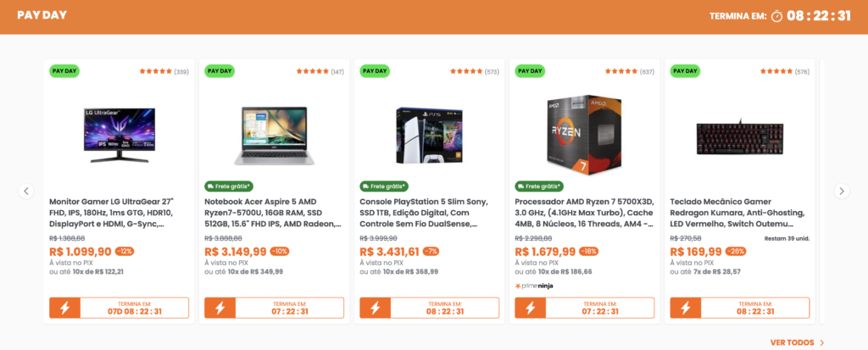Click the Frete grátis truck badge on Acer notebook
The image size is (868, 350).
coord(229,186)
